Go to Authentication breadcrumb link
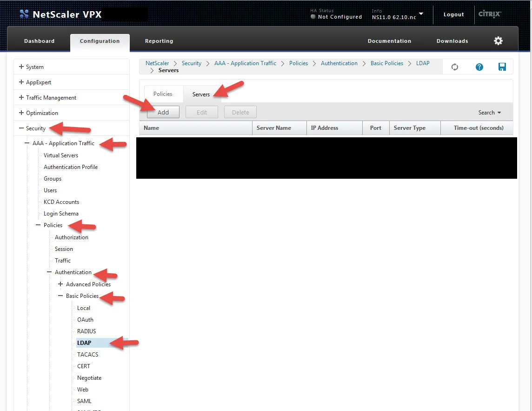 pos(339,63)
